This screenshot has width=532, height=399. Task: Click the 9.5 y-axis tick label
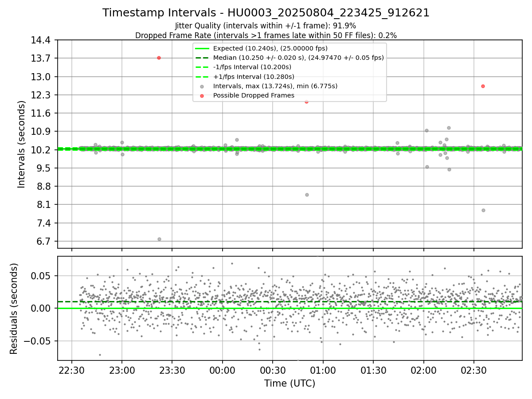tap(45, 168)
